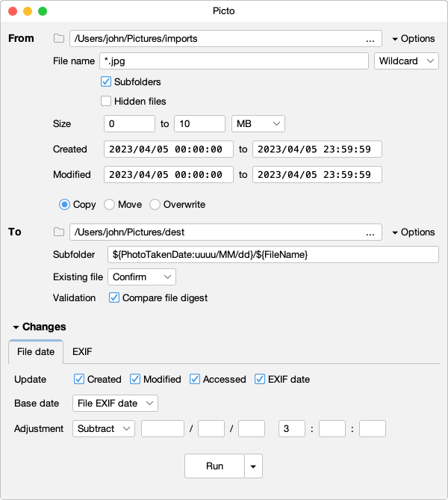Collapse the Changes section
This screenshot has height=500, width=448.
40,327
